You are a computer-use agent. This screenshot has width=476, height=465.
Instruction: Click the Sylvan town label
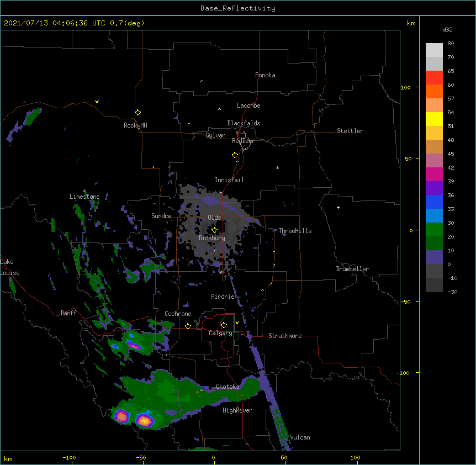[215, 135]
